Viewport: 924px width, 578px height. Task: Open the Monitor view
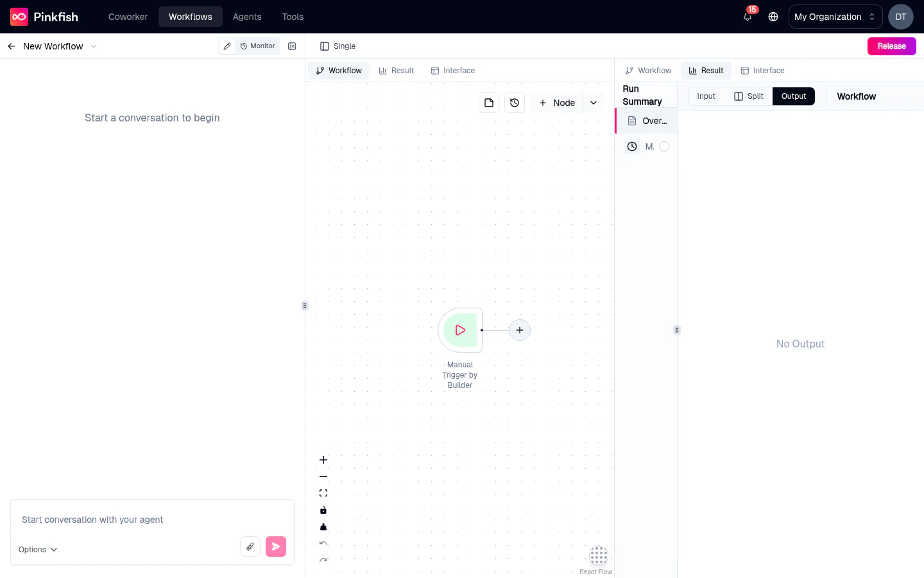coord(258,46)
